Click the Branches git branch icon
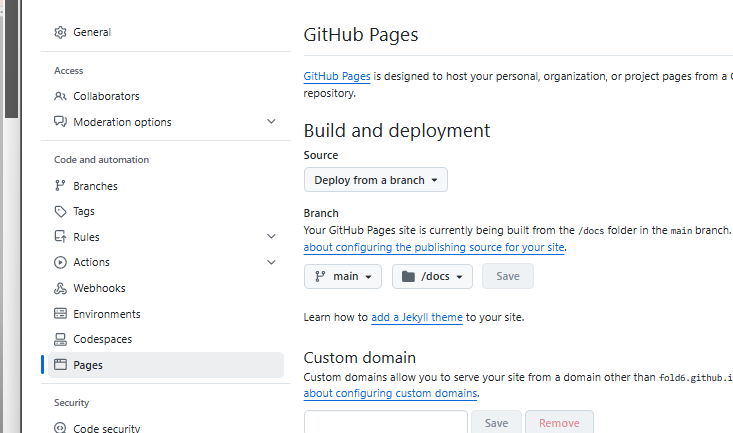 60,186
